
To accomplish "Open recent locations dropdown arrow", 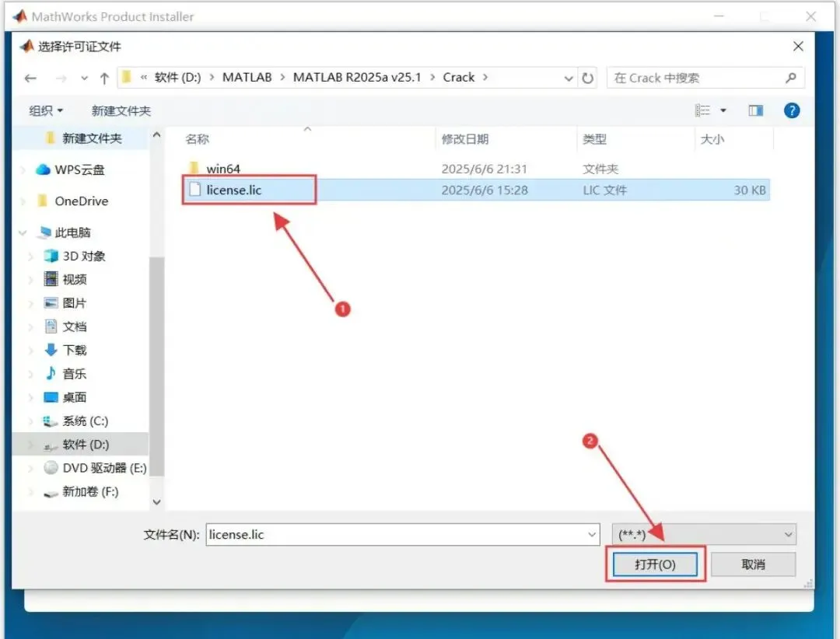I will [x=84, y=79].
